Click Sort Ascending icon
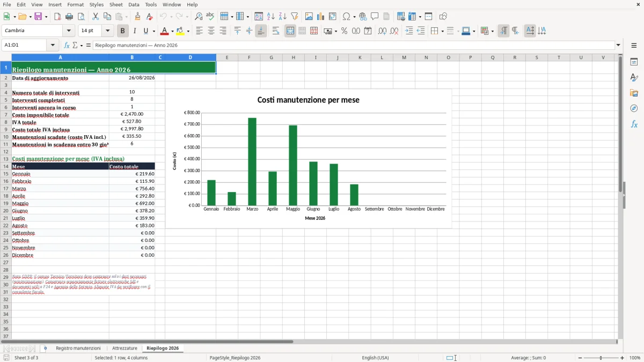 pos(271,17)
